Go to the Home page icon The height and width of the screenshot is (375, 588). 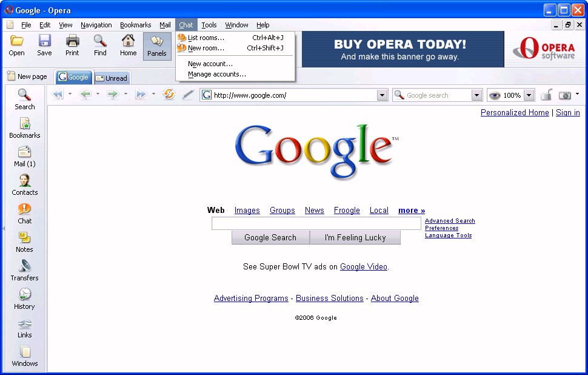point(129,41)
